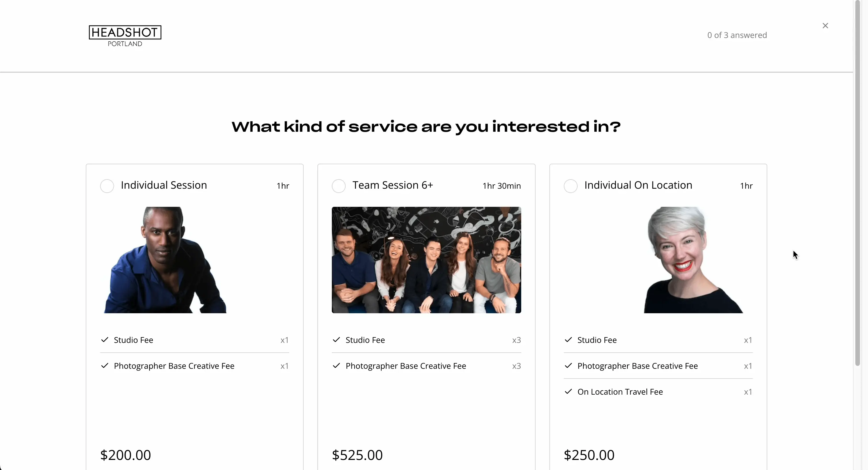This screenshot has width=868, height=470.
Task: Click the Individual Session card title
Action: [164, 185]
